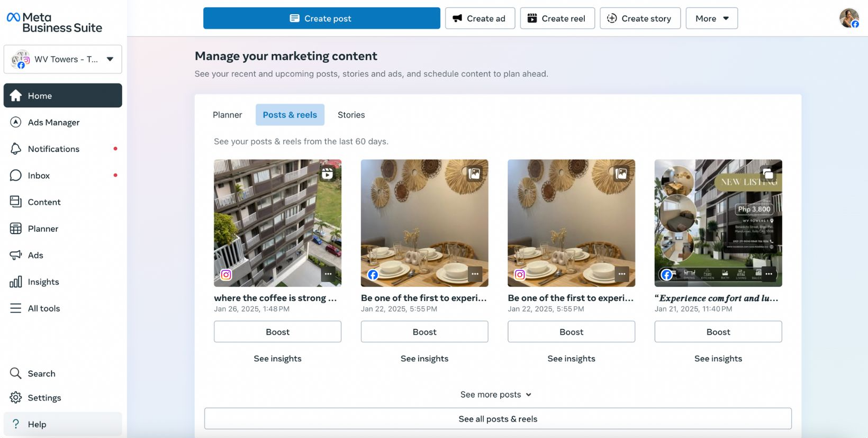Open the Inbox in the sidebar
The height and width of the screenshot is (438, 868).
pos(63,175)
